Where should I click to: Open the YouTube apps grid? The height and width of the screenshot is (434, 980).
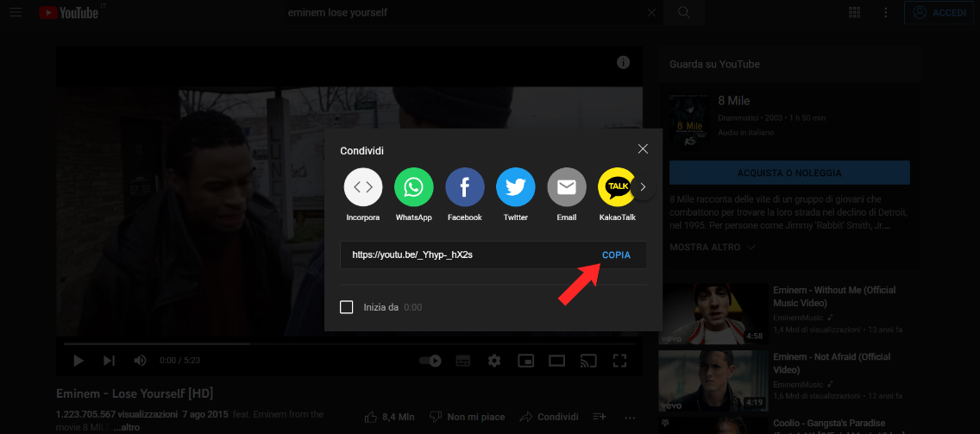(854, 12)
